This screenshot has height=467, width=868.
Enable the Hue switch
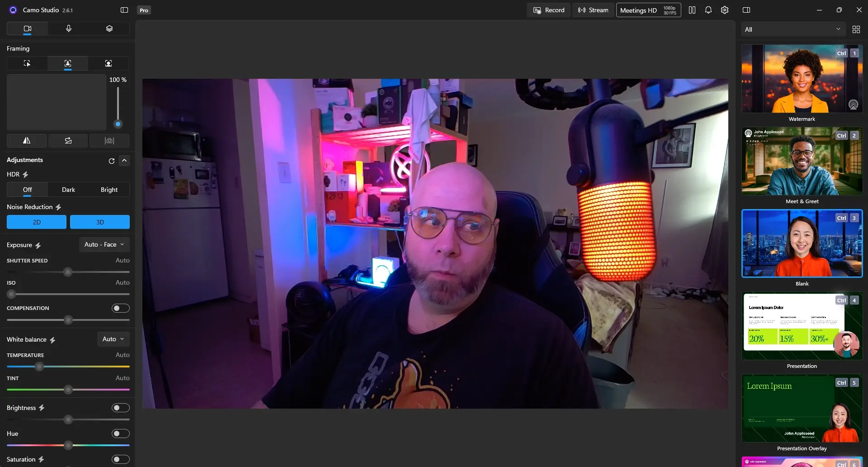tap(121, 434)
